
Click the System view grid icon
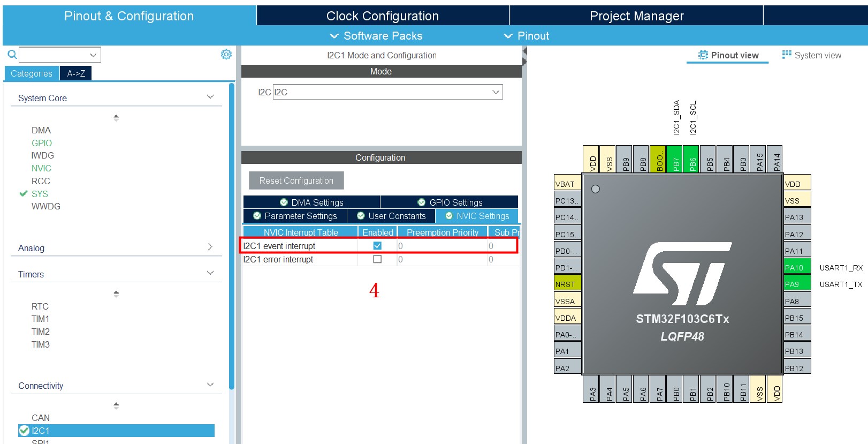pos(787,55)
